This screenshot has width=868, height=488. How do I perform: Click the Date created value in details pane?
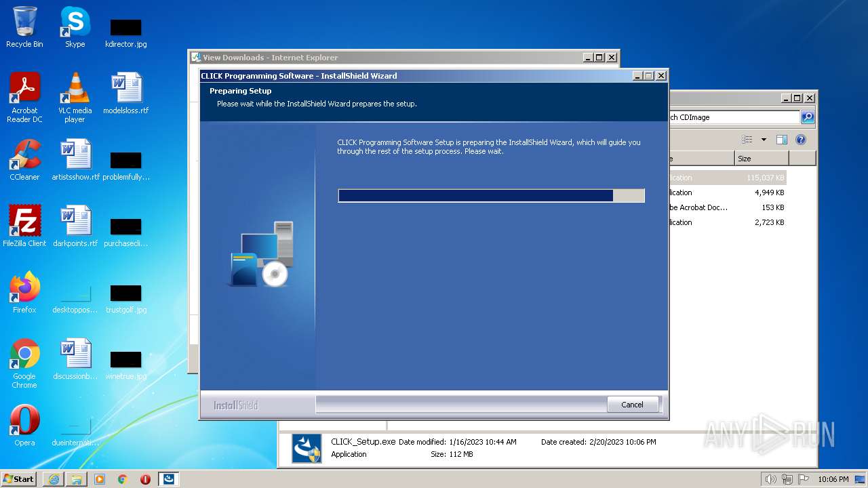(622, 442)
